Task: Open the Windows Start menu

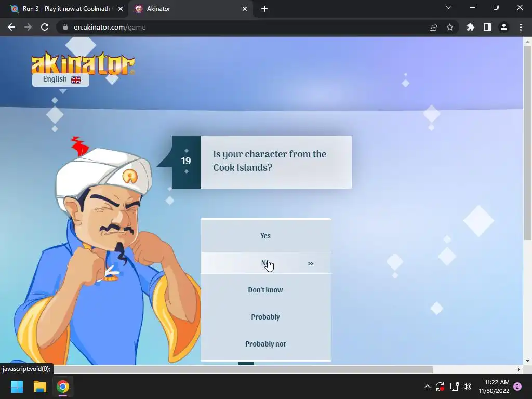Action: [x=17, y=387]
